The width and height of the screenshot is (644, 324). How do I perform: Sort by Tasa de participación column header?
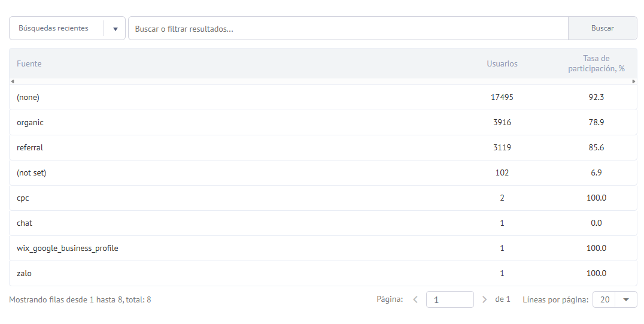pyautogui.click(x=596, y=63)
